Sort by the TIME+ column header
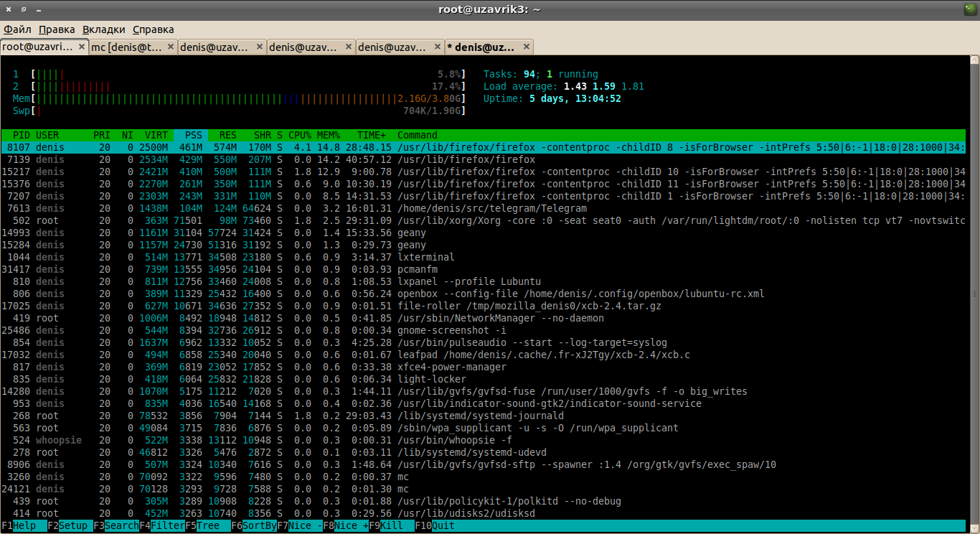 [x=372, y=135]
